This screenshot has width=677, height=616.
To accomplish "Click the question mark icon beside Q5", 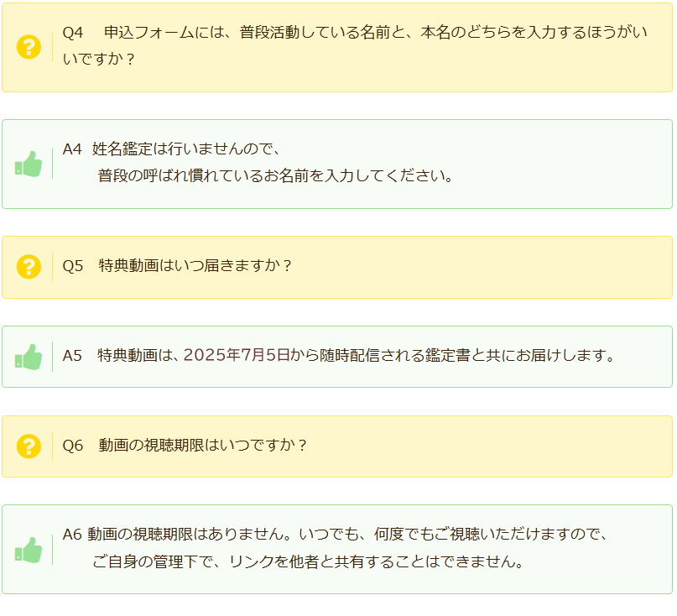I will tap(29, 267).
